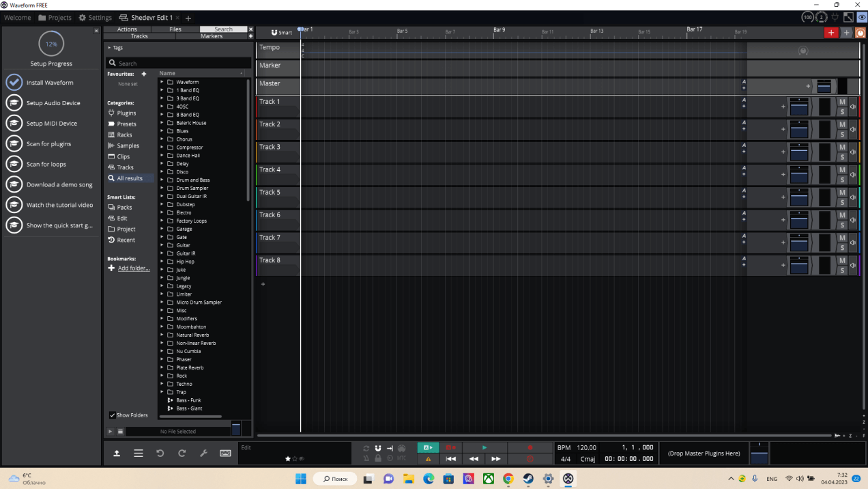Click the Add folder... bookmark link
The width and height of the screenshot is (868, 489).
(133, 268)
